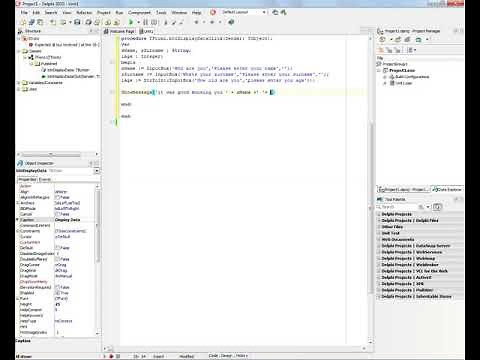Click the Step Over debug icon

point(173,22)
